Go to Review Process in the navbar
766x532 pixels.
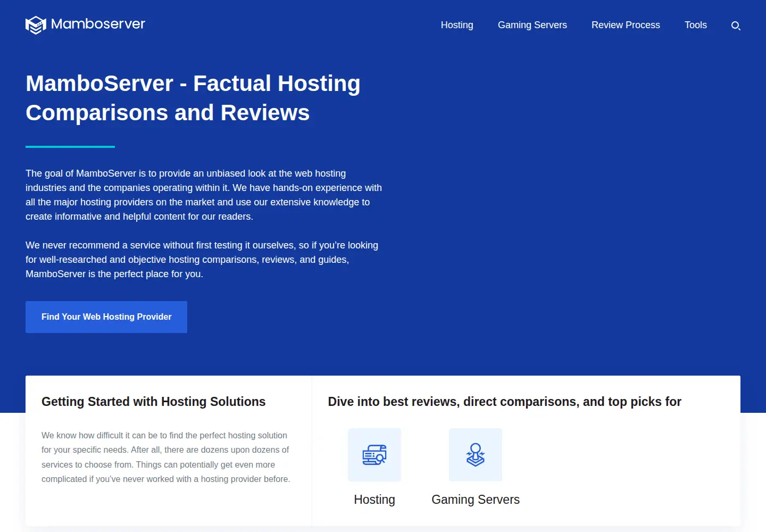point(626,25)
